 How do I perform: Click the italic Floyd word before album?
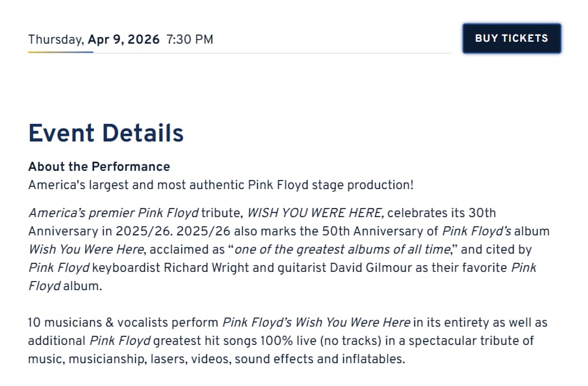tap(44, 286)
